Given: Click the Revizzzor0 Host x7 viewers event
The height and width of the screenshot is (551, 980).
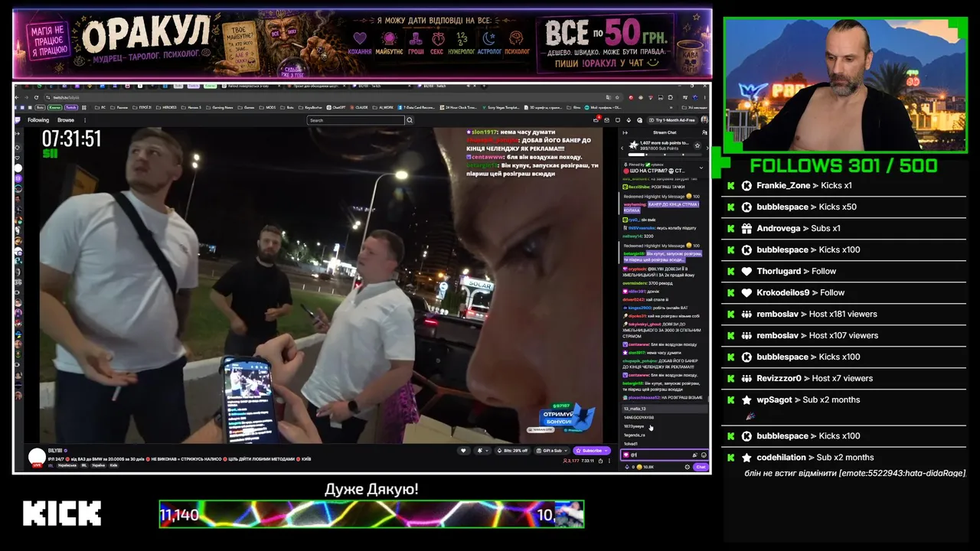Looking at the screenshot, I should (x=844, y=378).
